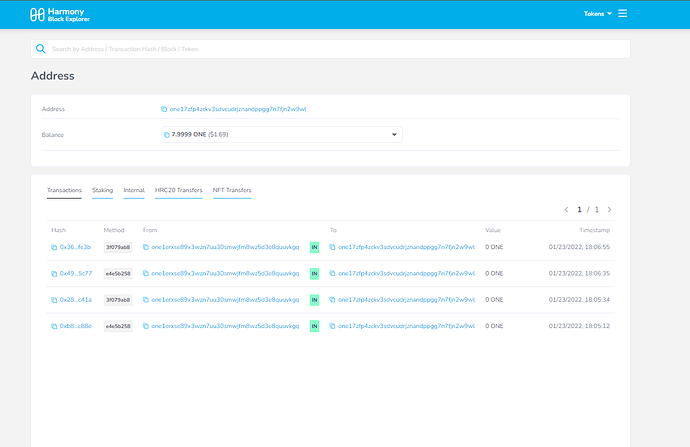Copy To address in 18:06:35 row
Screen dimensions: 690x447
click(332, 274)
